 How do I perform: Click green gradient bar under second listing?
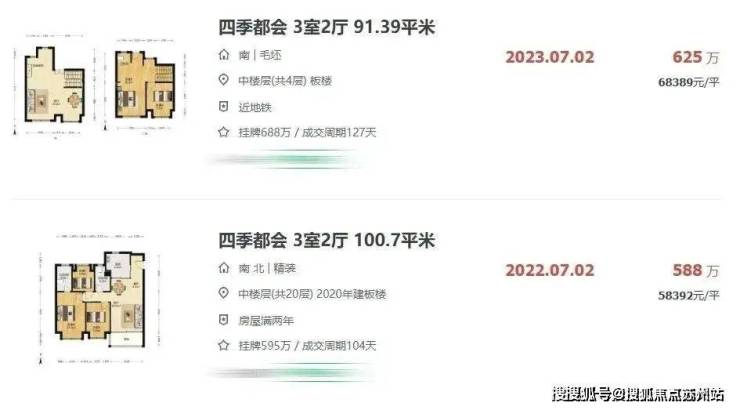pos(290,373)
